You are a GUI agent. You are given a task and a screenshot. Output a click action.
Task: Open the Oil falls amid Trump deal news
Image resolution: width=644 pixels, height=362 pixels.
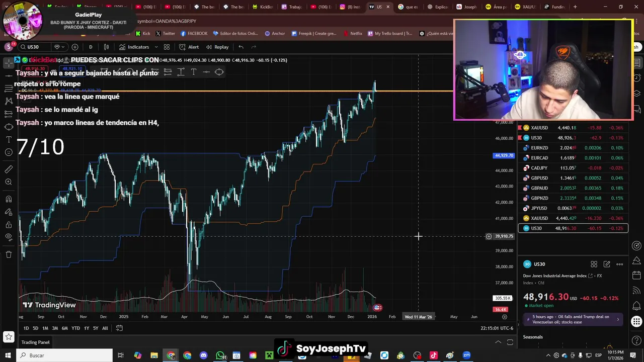[x=573, y=319]
